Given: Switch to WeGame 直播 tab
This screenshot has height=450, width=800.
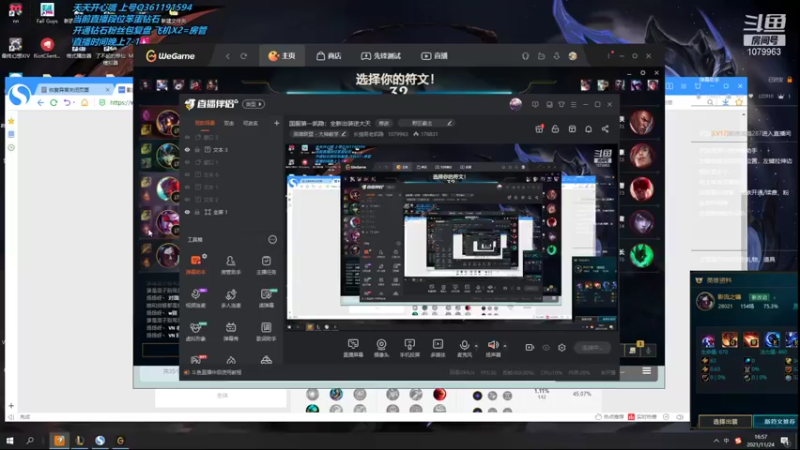Looking at the screenshot, I should tap(434, 56).
